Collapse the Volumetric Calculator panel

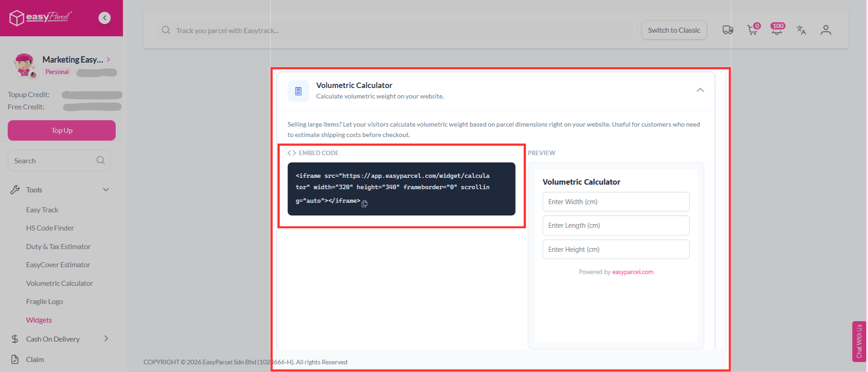700,90
